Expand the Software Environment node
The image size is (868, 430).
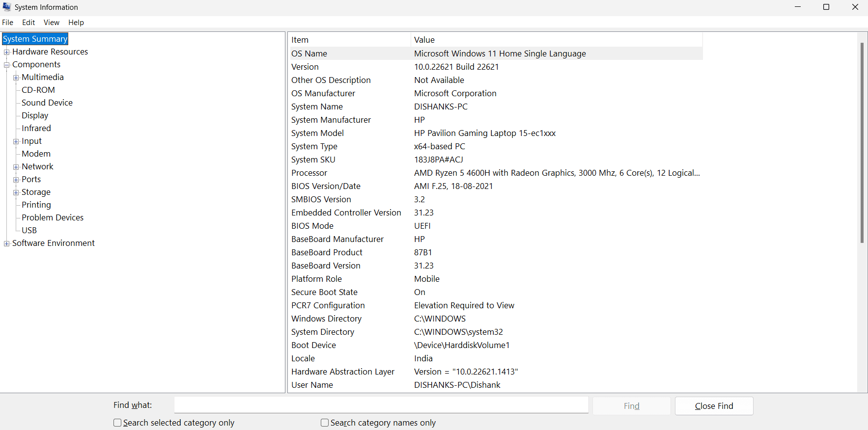[x=7, y=243]
